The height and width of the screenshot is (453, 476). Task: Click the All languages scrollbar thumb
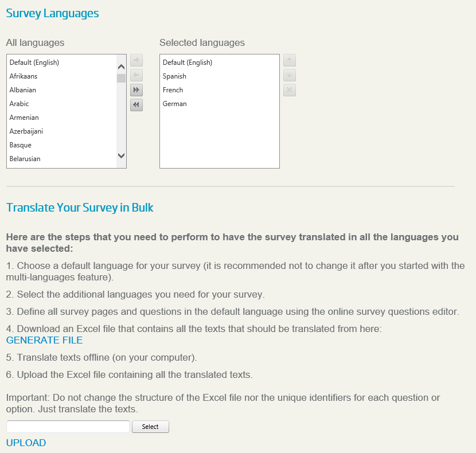[x=121, y=78]
